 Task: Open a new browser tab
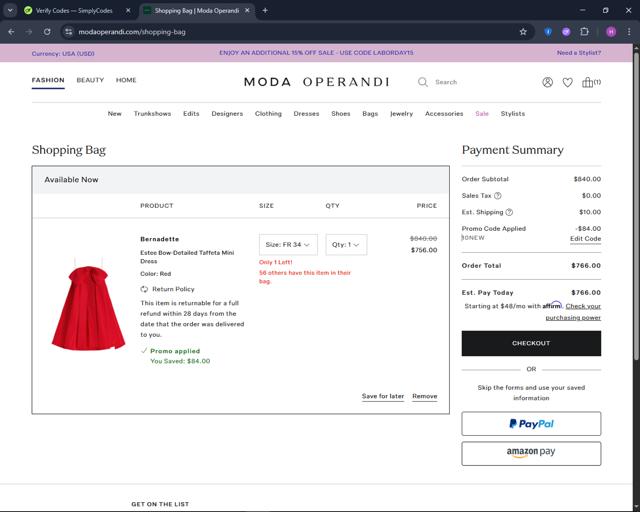coord(265,11)
